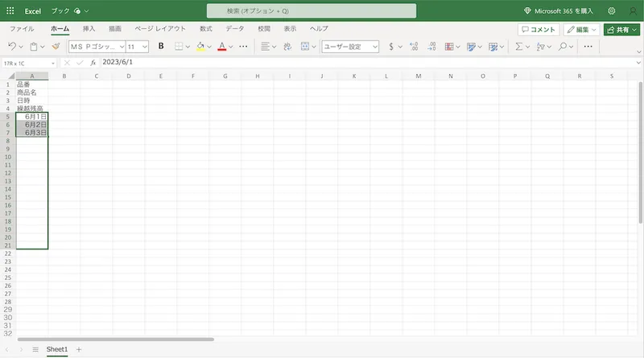Select cell containing 6月2日
This screenshot has width=644, height=358.
point(32,125)
